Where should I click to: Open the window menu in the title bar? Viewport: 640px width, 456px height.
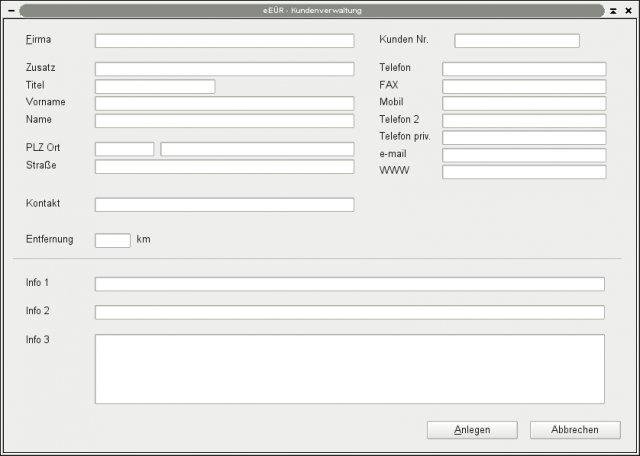11,10
